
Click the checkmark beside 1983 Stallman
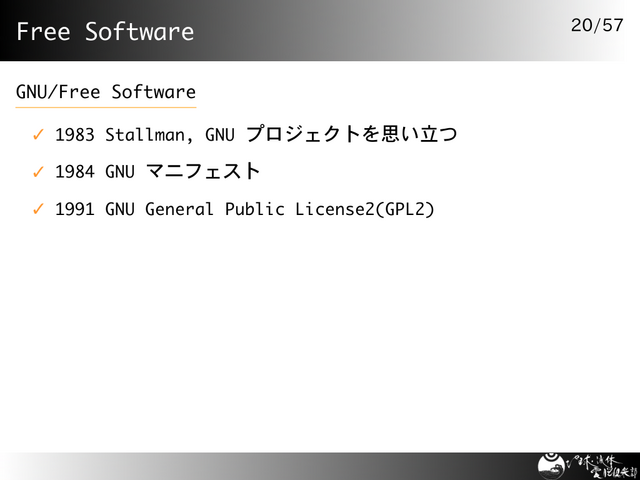[37, 134]
